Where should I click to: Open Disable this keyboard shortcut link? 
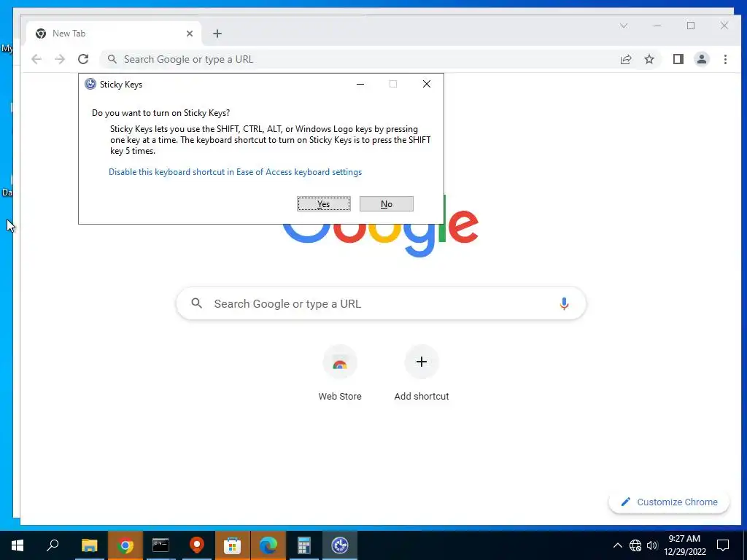click(235, 172)
